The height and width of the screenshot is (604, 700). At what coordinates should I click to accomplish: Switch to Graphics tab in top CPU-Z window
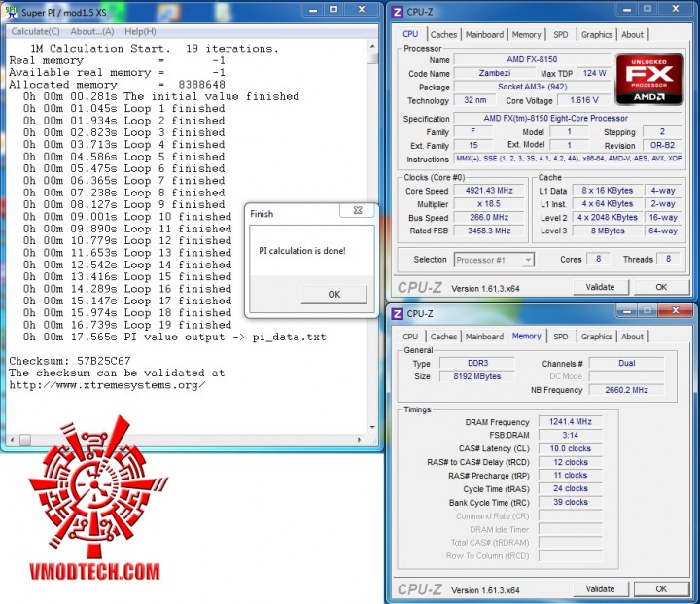coord(596,34)
